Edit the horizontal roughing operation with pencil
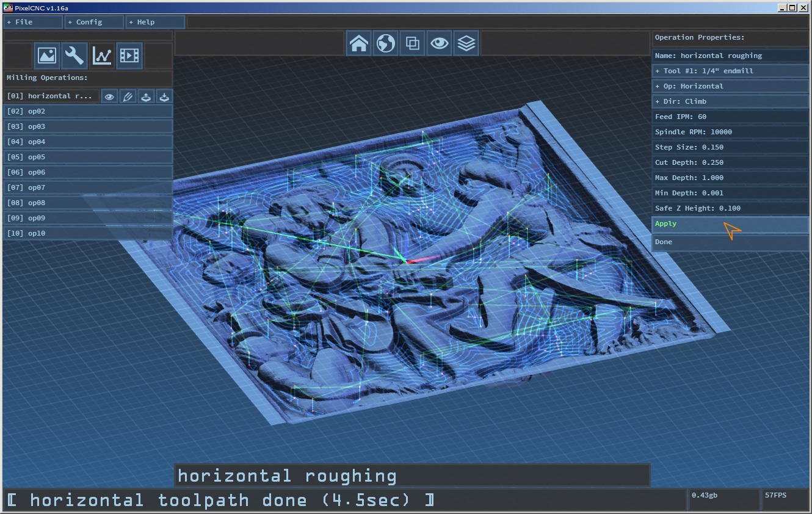This screenshot has height=514, width=812. [128, 96]
